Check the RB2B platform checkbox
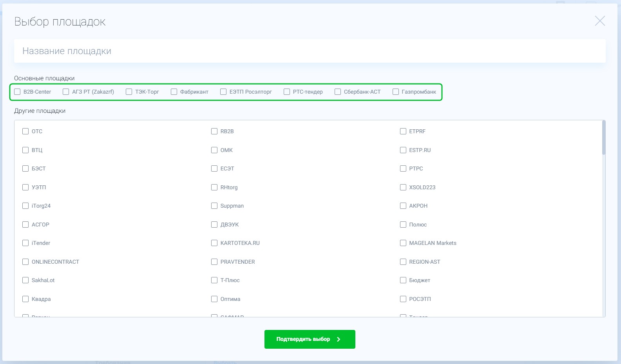The width and height of the screenshot is (621, 364). pyautogui.click(x=214, y=131)
